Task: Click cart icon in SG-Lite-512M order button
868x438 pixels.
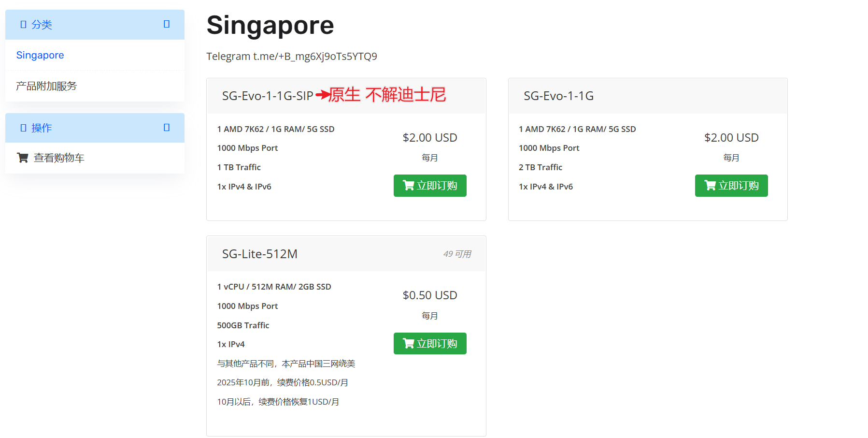Action: click(409, 344)
